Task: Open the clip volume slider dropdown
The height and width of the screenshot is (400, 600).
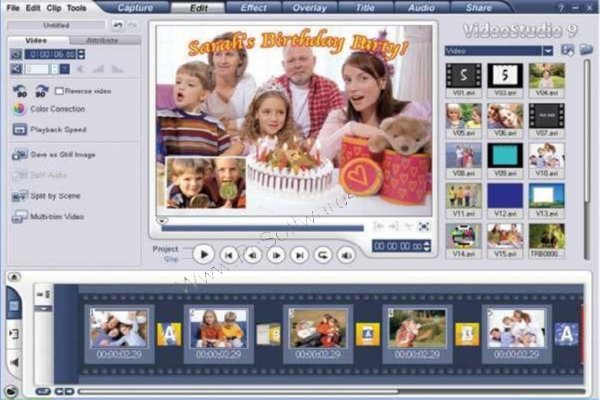Action: click(65, 69)
